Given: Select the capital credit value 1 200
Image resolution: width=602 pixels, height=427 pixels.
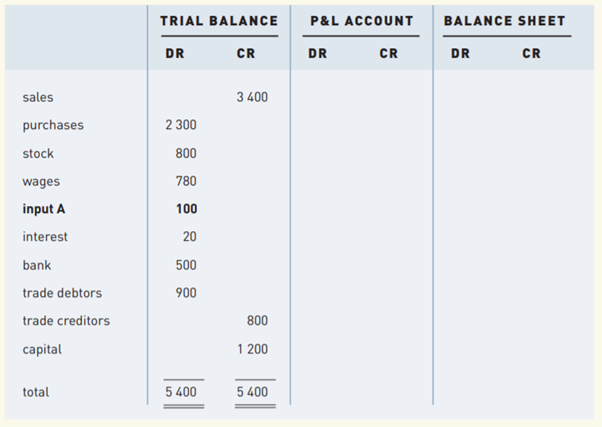Looking at the screenshot, I should click(x=252, y=350).
